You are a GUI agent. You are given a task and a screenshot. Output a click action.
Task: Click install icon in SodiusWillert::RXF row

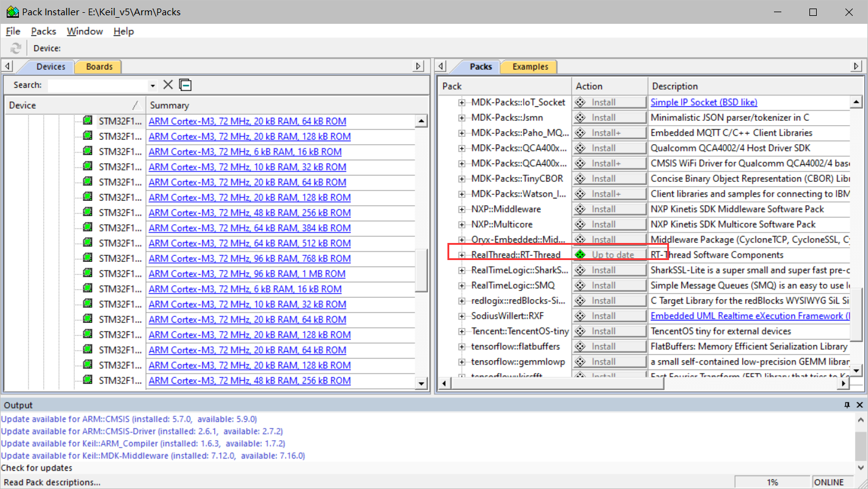pos(580,316)
